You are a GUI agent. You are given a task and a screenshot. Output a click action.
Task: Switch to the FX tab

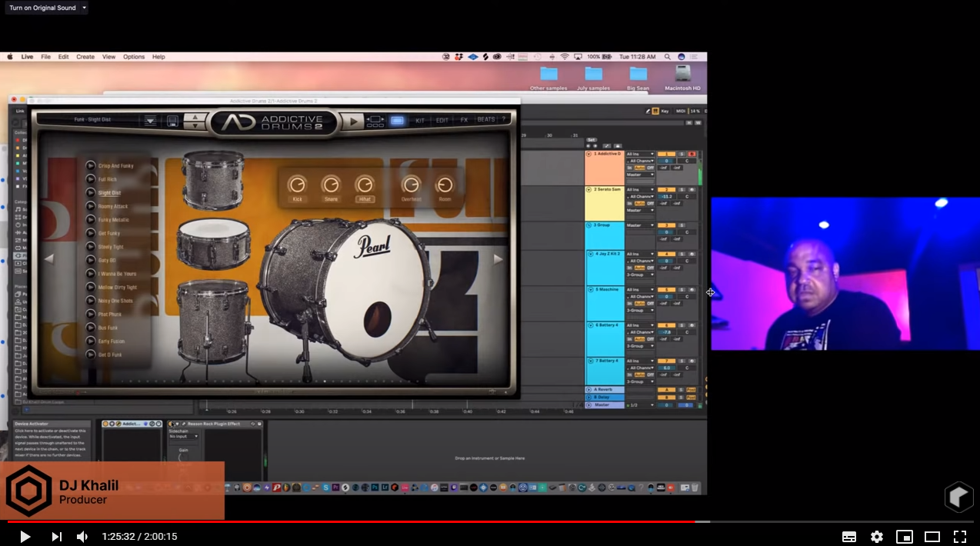(x=464, y=120)
